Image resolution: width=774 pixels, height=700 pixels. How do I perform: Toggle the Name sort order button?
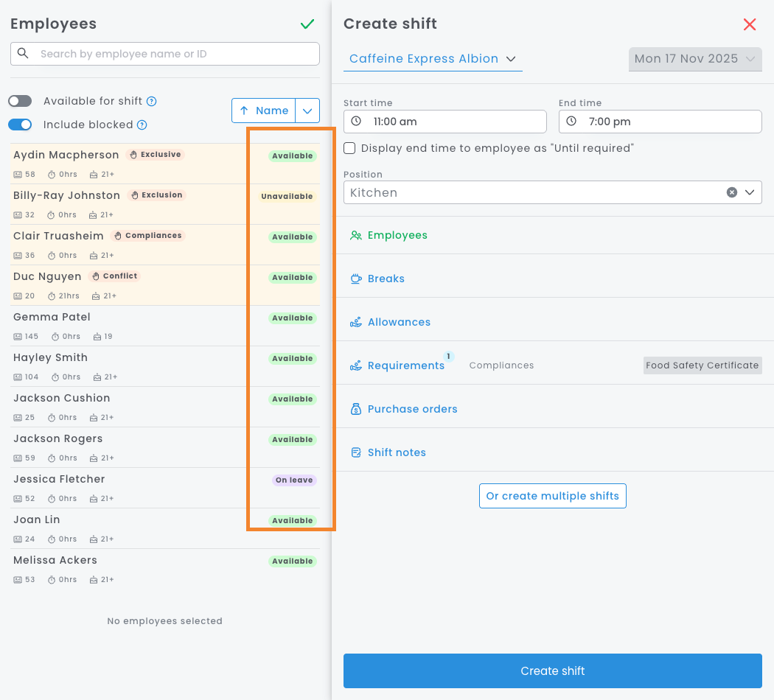pyautogui.click(x=264, y=111)
